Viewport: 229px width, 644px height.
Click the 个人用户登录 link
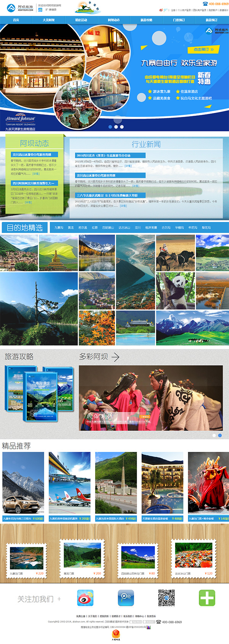pyautogui.click(x=184, y=10)
